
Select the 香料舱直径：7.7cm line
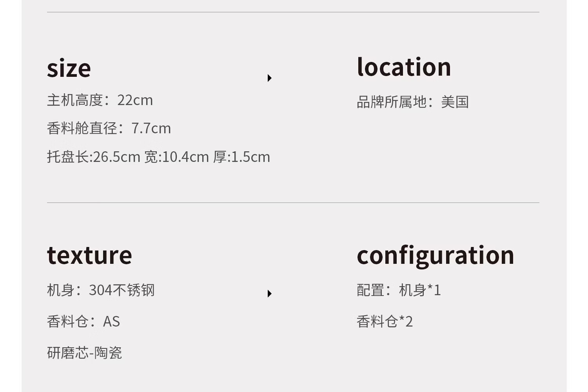tap(109, 129)
